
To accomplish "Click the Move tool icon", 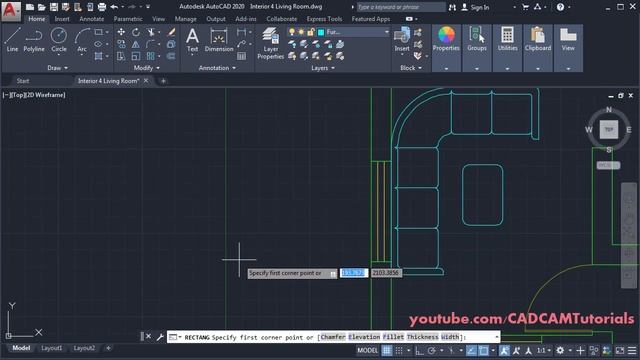I will coord(121,32).
